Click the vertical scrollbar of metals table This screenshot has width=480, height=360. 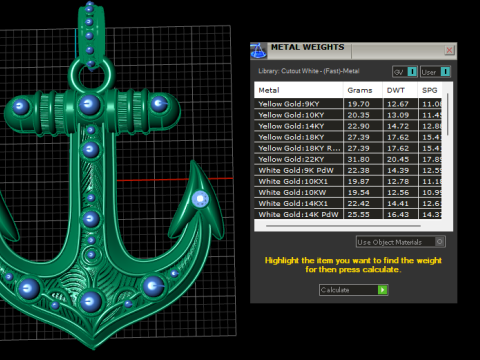[447, 114]
